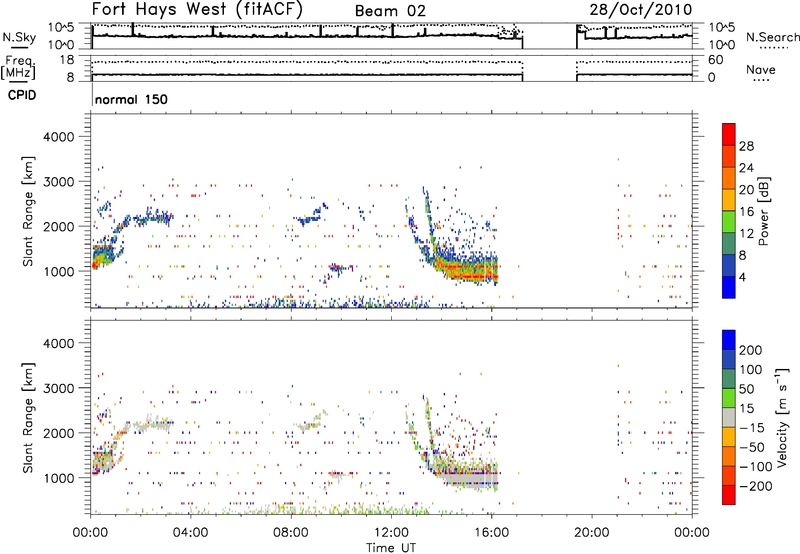Click the "12" label on power color bar
The height and width of the screenshot is (554, 800).
(x=746, y=234)
